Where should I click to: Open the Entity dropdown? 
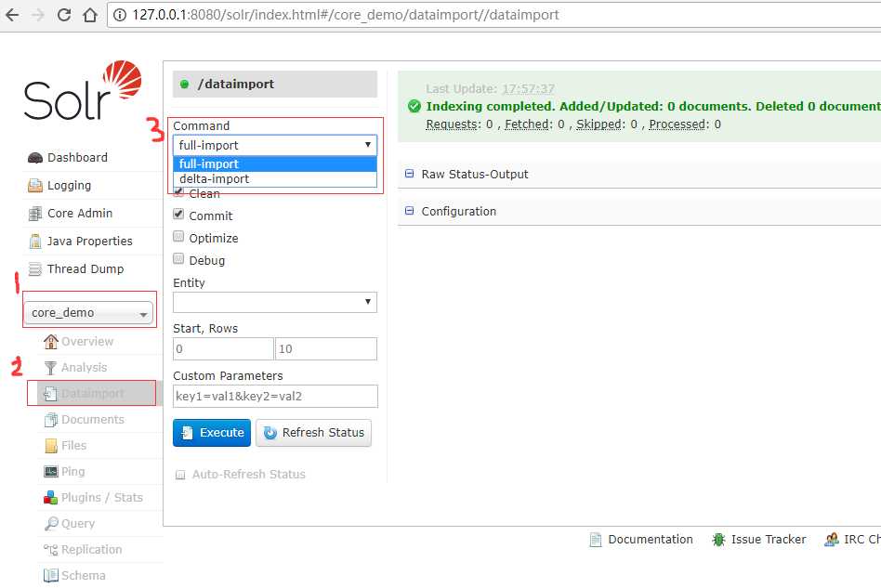click(275, 302)
